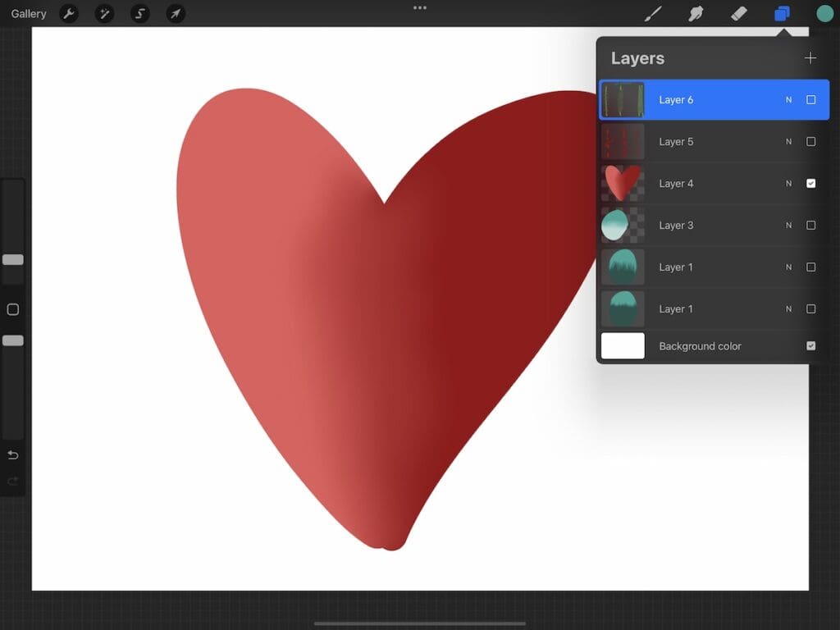Activate the Transform arrow tool
Screen dimensions: 840x630
point(175,13)
